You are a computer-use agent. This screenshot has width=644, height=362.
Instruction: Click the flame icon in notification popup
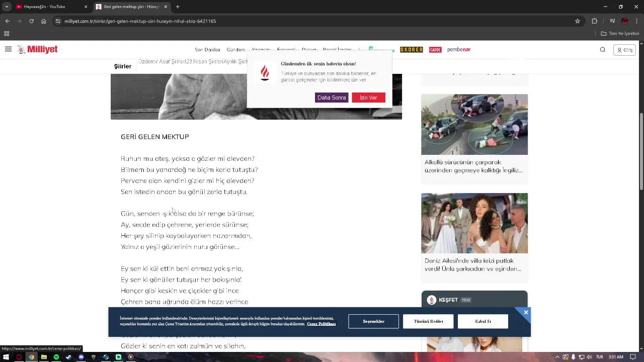point(265,73)
